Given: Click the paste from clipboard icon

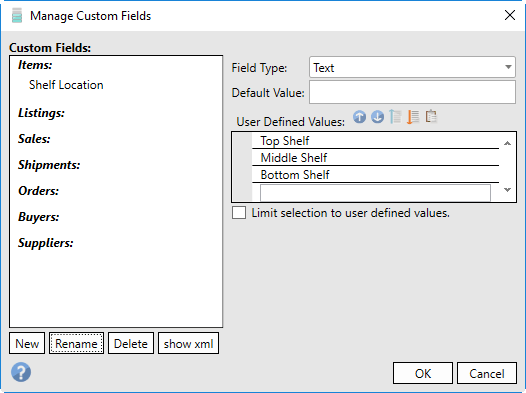Looking at the screenshot, I should pos(431,117).
